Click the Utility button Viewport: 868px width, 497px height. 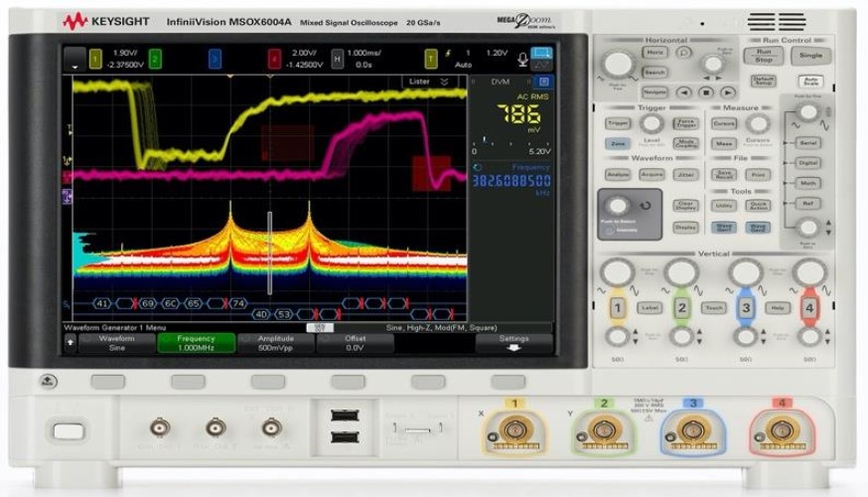pos(724,206)
